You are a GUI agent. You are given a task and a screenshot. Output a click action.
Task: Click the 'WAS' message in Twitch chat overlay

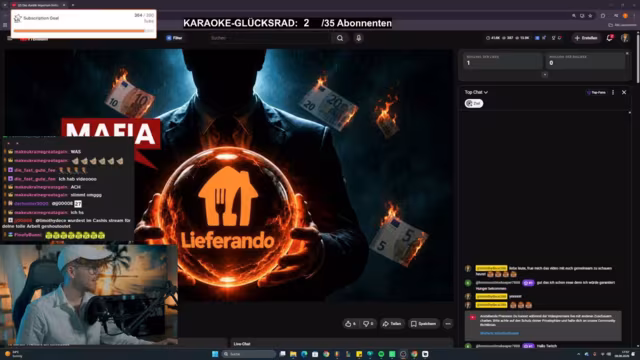(76, 151)
